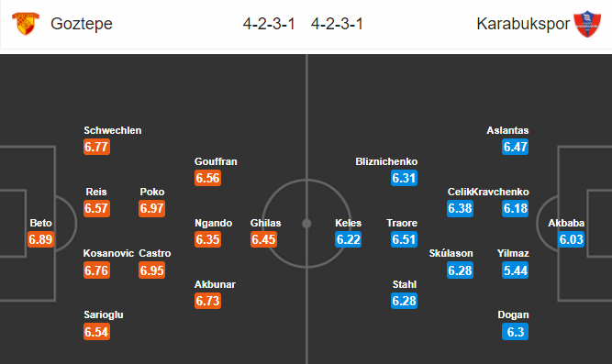Viewport: 612px width, 364px height.
Task: Select Poko's 6.97 rating badge
Action: 151,208
